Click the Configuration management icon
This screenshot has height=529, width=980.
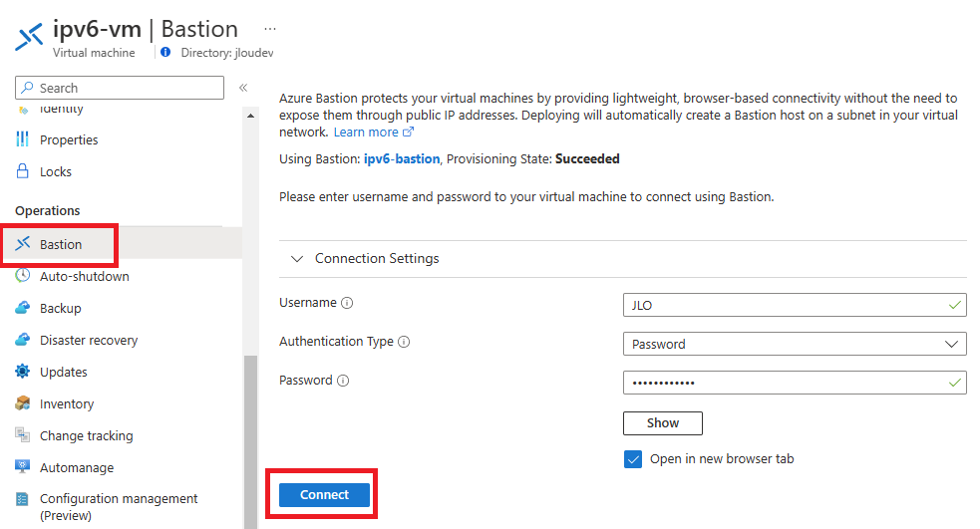(23, 499)
